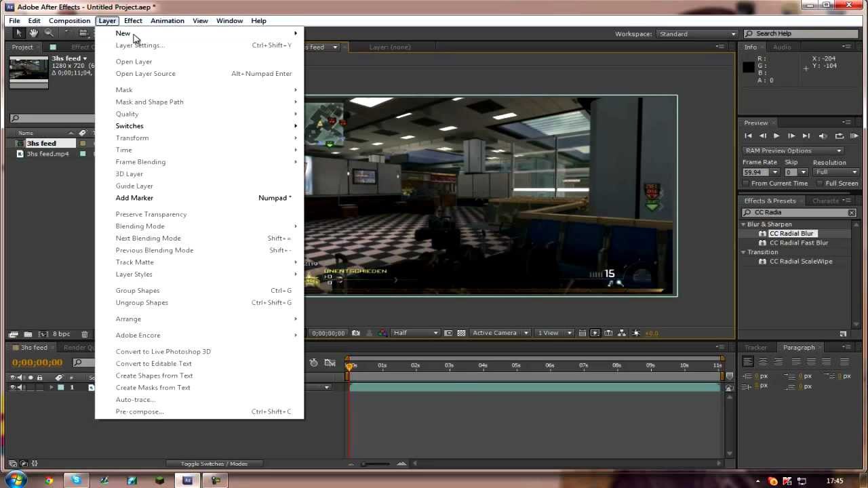Switch to Effects & Presets tab
This screenshot has height=488, width=868.
[x=770, y=201]
